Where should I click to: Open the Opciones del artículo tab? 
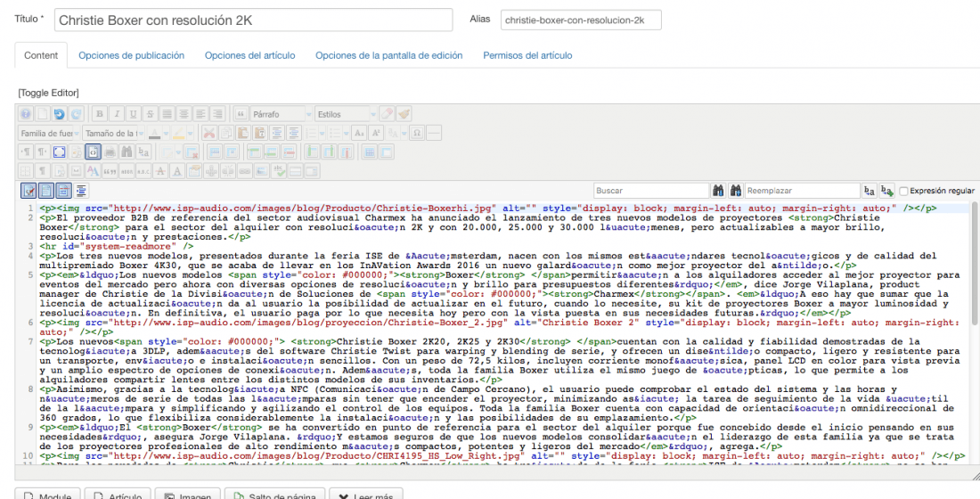250,55
